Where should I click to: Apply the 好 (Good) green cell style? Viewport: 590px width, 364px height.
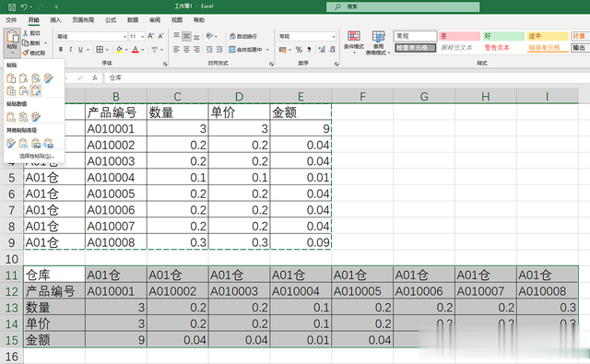pos(503,36)
